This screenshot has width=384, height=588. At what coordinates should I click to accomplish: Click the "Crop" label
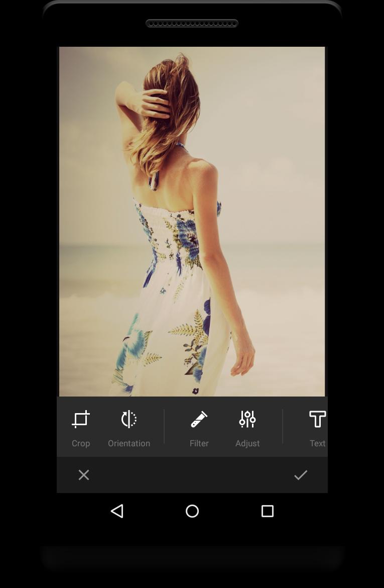pyautogui.click(x=81, y=443)
